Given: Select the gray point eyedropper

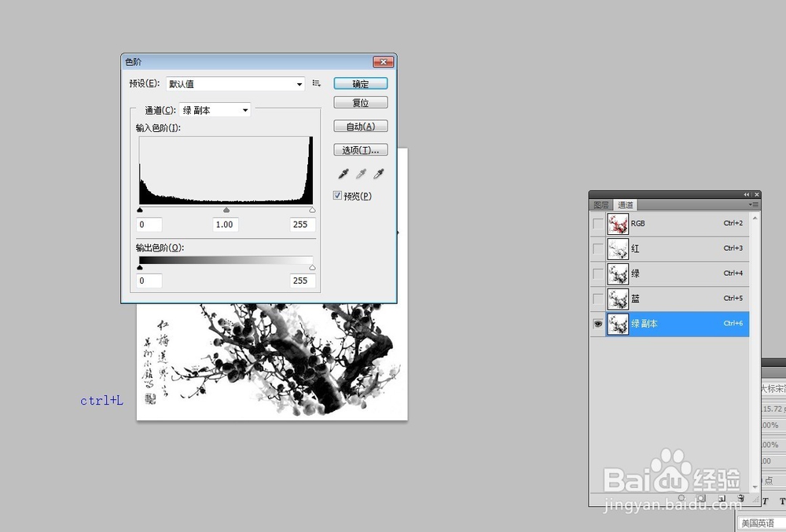Looking at the screenshot, I should (361, 174).
